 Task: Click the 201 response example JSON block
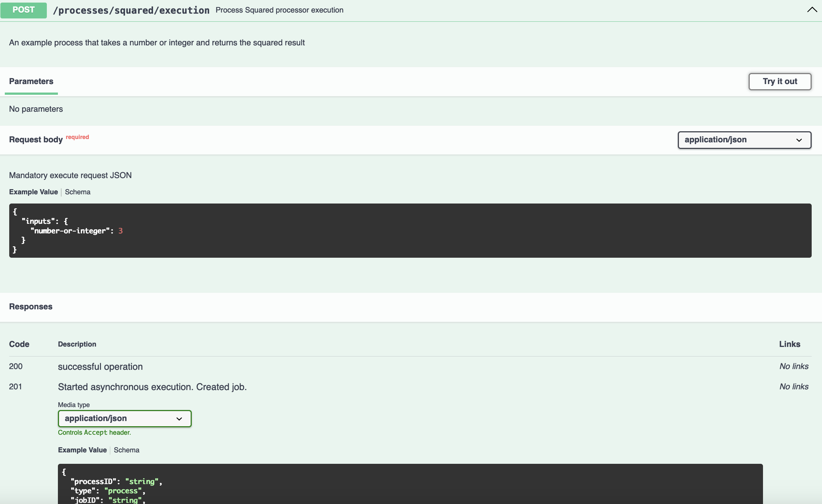coord(410,484)
